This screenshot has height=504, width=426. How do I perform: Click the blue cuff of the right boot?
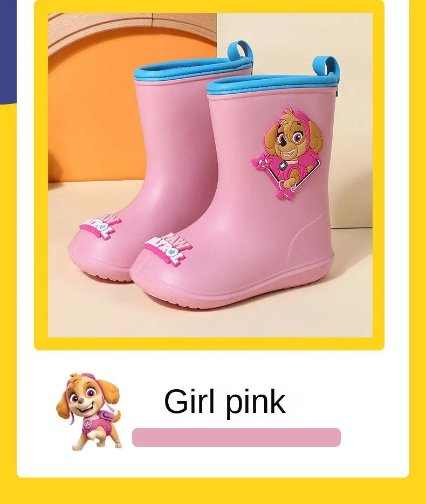pos(272,85)
